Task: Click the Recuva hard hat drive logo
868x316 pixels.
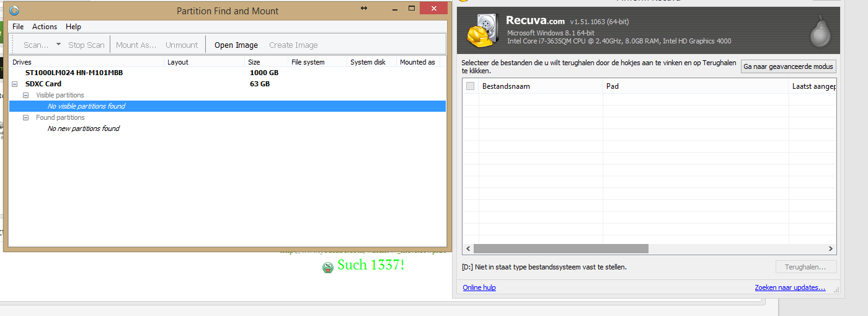Action: click(x=482, y=30)
